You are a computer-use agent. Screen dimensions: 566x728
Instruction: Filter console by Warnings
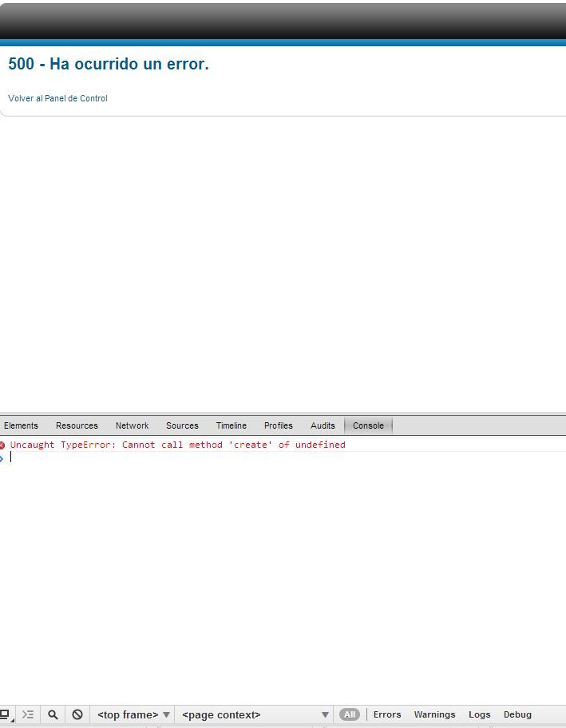pos(434,714)
